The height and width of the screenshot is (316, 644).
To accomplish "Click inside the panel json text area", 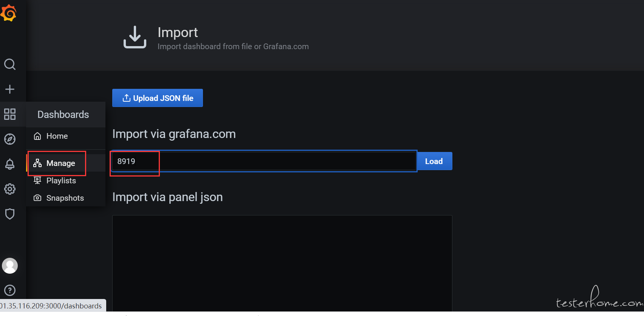I will (x=282, y=263).
